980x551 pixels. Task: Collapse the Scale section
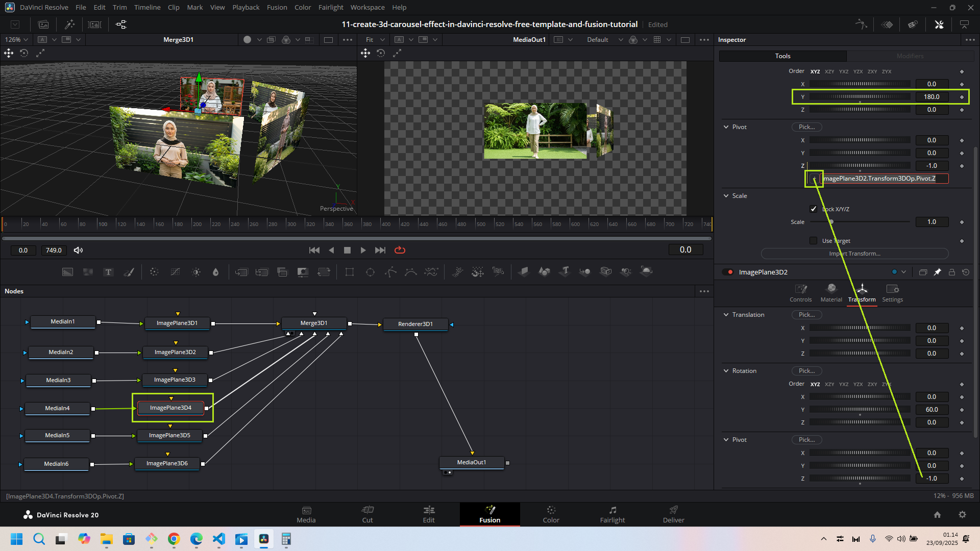point(726,196)
